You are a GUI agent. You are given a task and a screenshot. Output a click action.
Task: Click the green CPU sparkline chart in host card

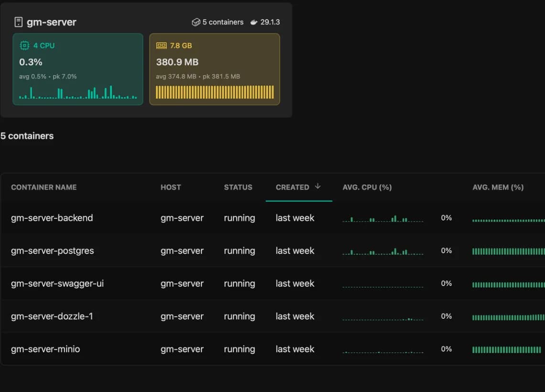click(78, 92)
